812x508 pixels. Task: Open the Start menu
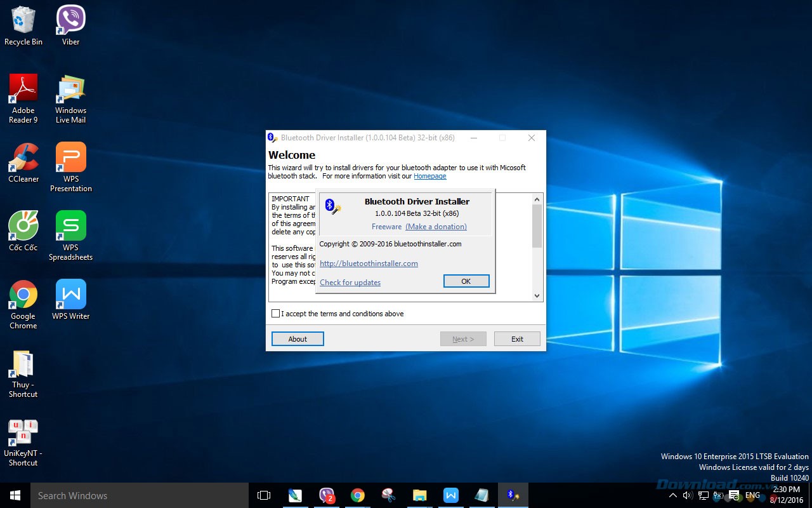pos(14,495)
